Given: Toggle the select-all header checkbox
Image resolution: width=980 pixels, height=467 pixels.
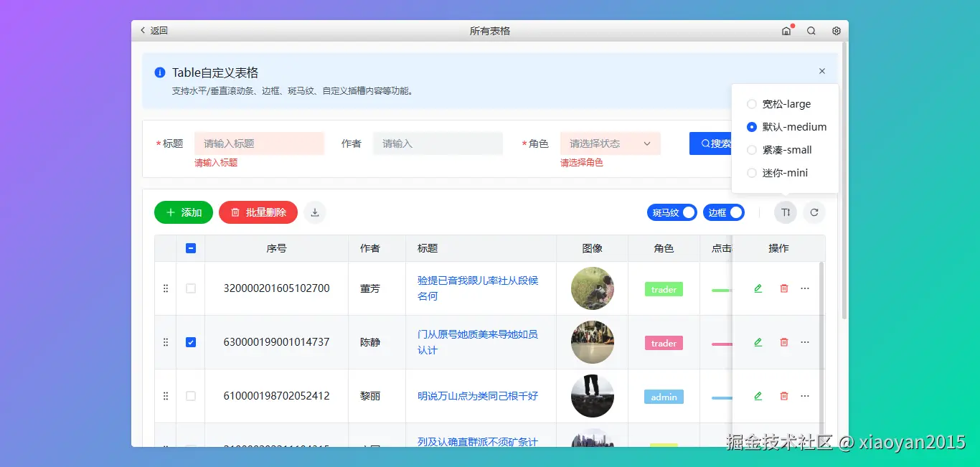Looking at the screenshot, I should pos(191,248).
